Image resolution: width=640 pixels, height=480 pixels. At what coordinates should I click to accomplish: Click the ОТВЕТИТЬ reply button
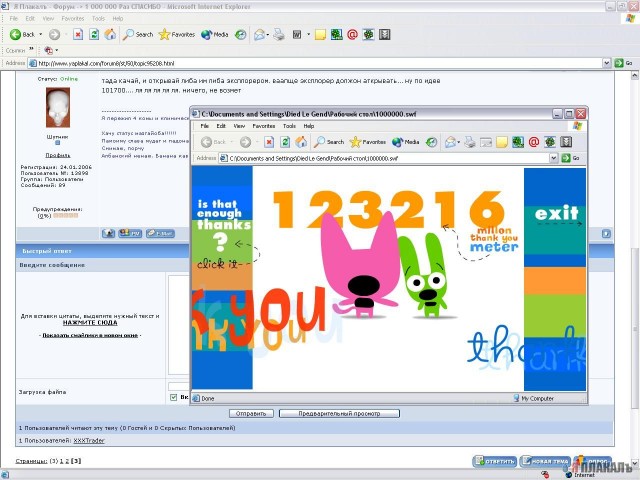click(495, 461)
